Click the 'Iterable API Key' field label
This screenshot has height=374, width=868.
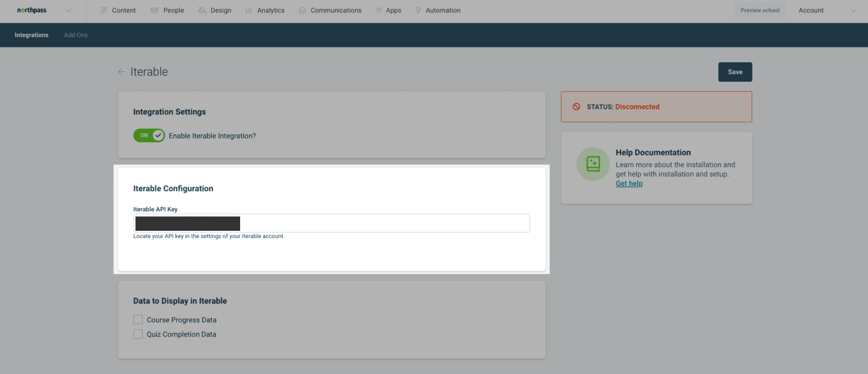155,209
